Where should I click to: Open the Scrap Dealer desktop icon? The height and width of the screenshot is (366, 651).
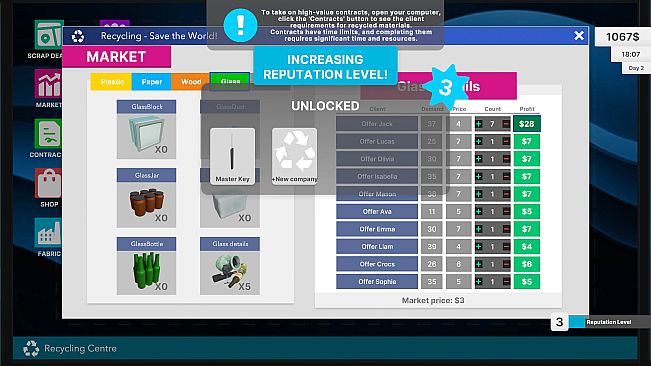[49, 35]
